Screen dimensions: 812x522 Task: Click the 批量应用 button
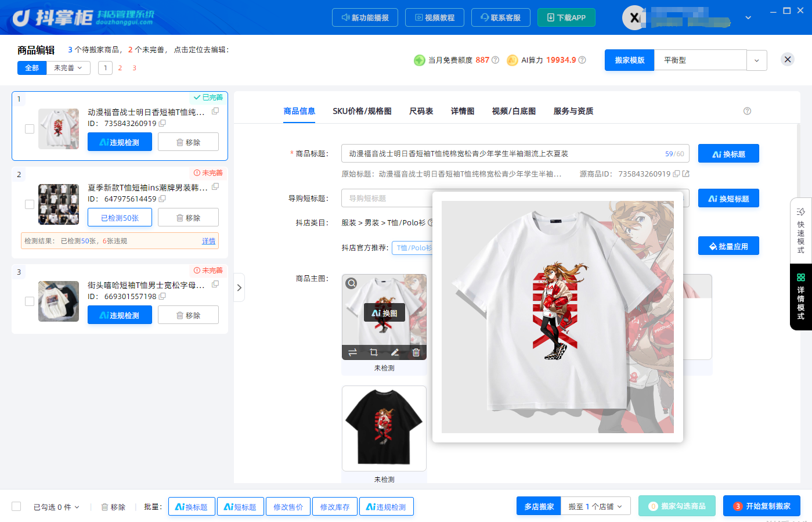[x=728, y=246]
